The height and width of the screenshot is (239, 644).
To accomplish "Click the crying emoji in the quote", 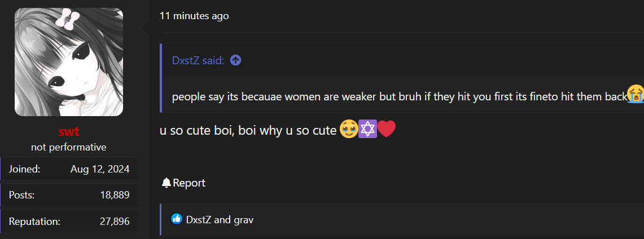I will (x=636, y=96).
